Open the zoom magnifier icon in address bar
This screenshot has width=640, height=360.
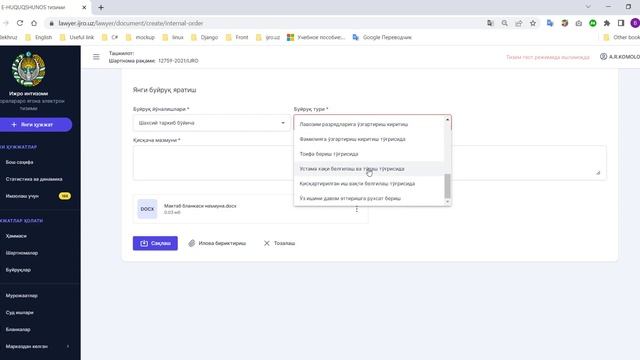[504, 23]
